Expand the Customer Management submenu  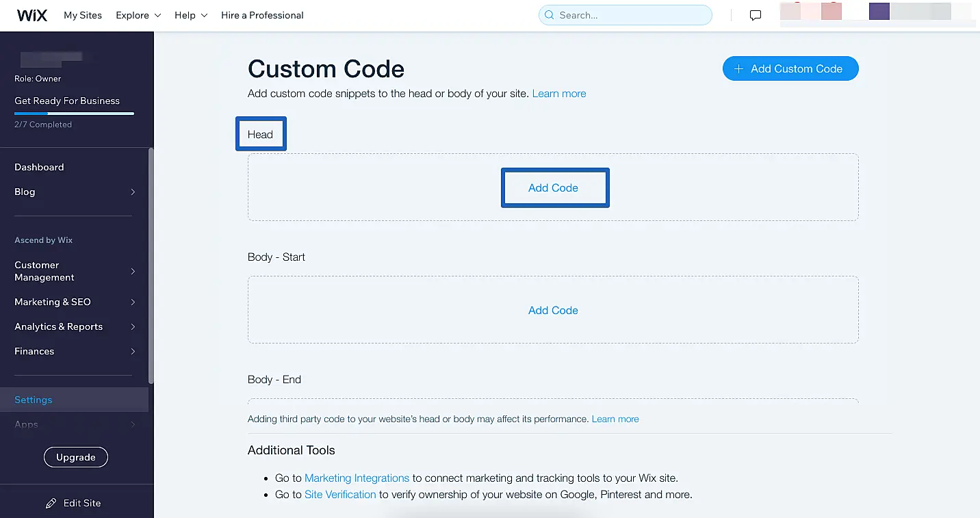coord(133,271)
